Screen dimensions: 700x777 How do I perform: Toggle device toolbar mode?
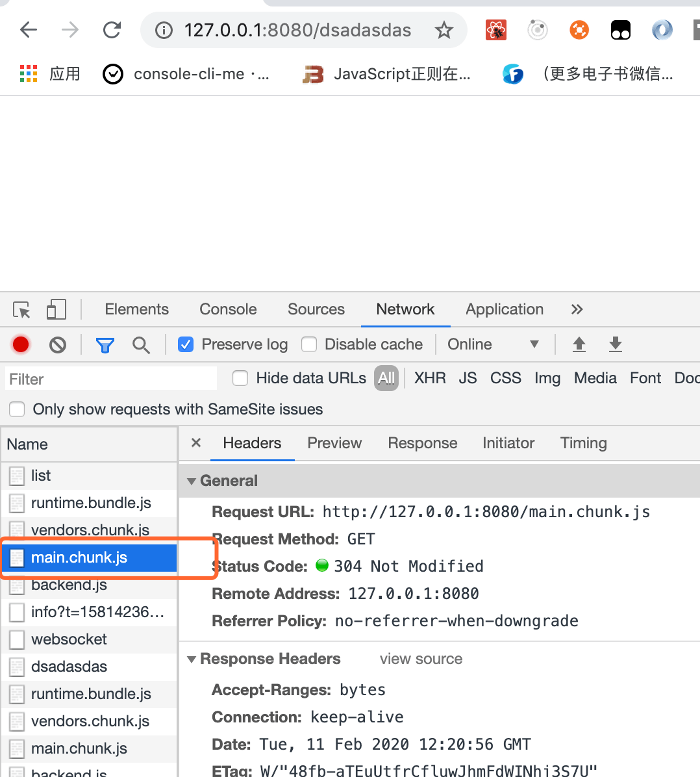pos(56,310)
